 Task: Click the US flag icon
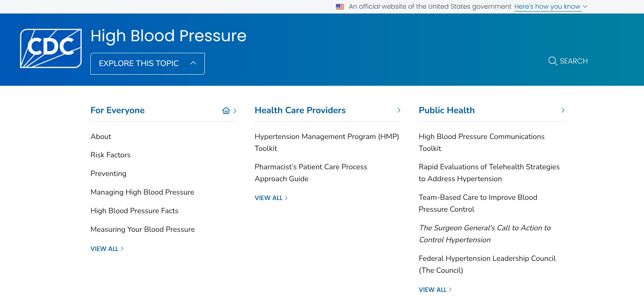340,6
